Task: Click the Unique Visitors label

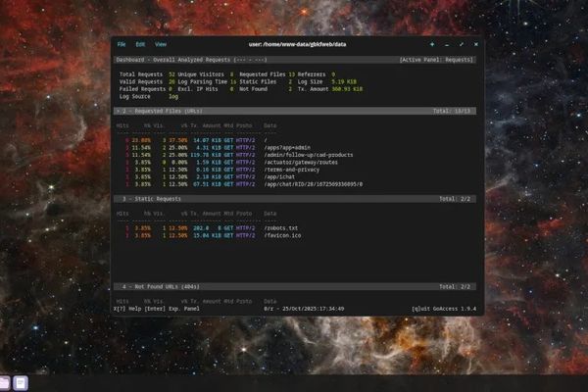Action: pos(201,74)
